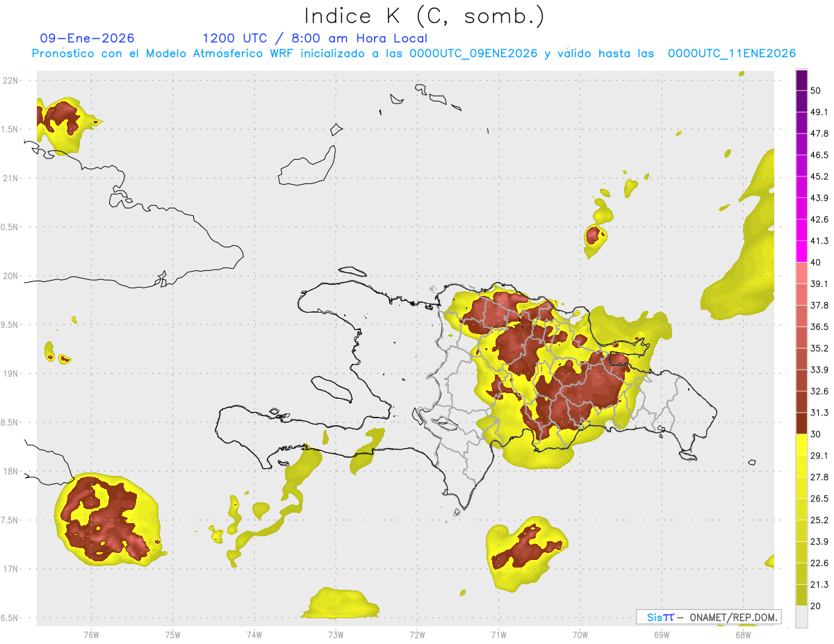Click the '18N' latitude label
The height and width of the screenshot is (644, 834).
click(12, 471)
